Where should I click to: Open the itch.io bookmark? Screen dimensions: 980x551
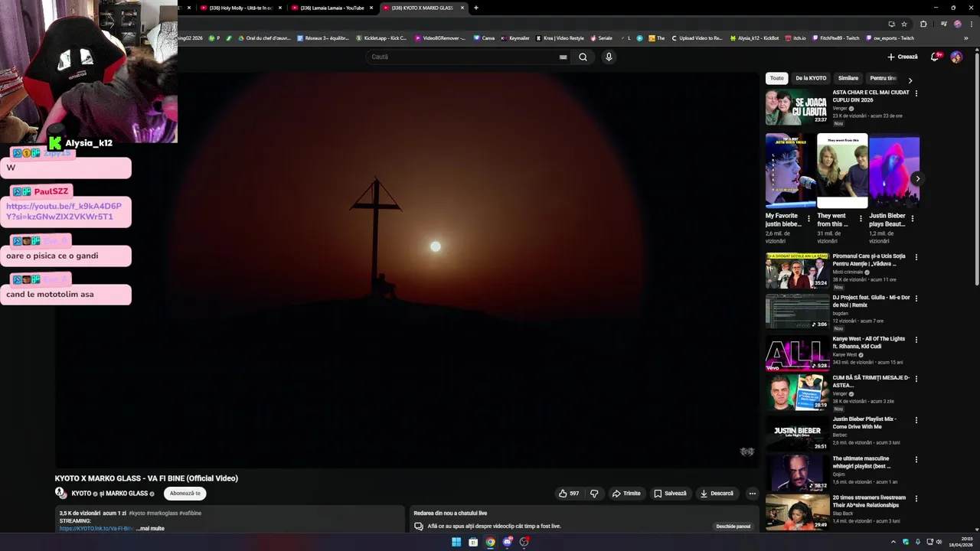[x=795, y=37]
